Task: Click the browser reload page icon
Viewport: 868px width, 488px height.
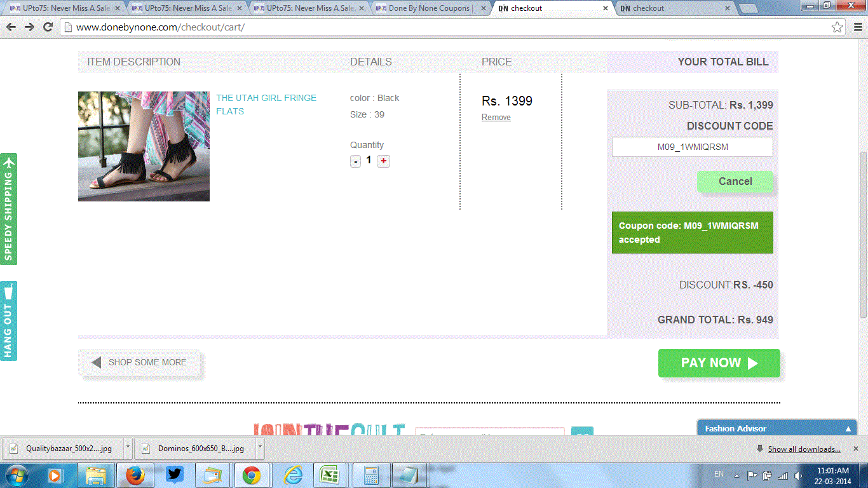Action: coord(48,27)
